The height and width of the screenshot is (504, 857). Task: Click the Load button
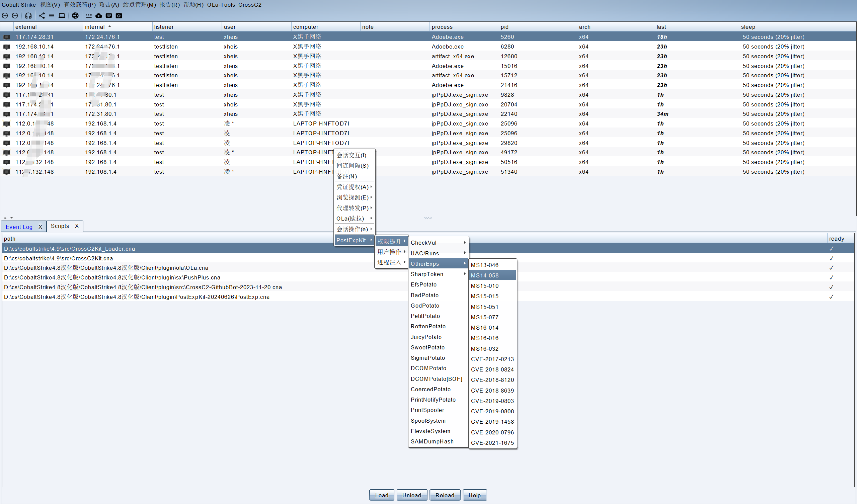point(382,496)
